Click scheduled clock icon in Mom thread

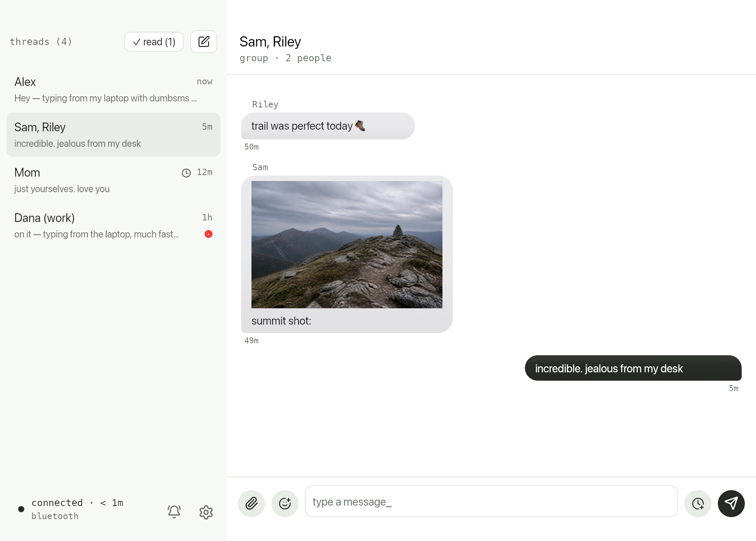186,173
